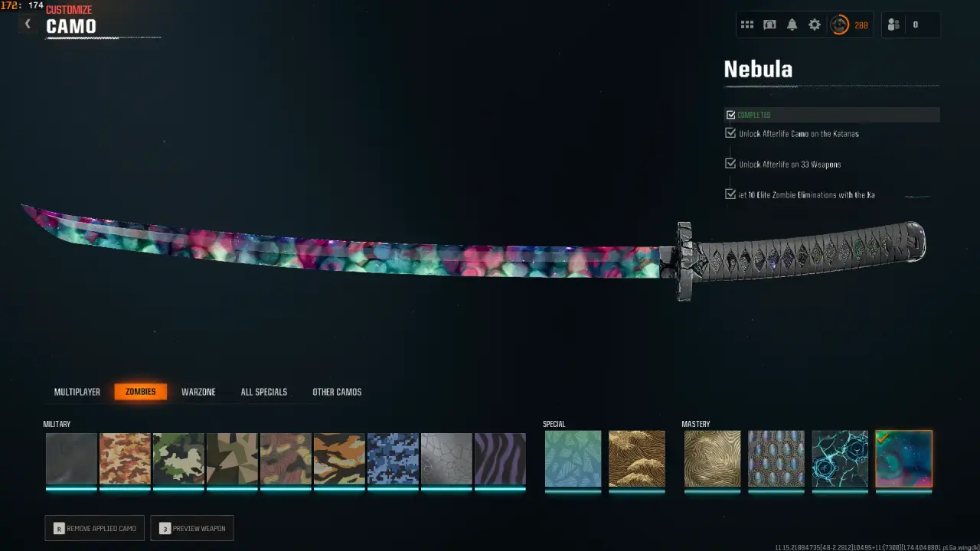Select the green-white splotch camo swatch
The width and height of the screenshot is (980, 551).
(x=179, y=459)
